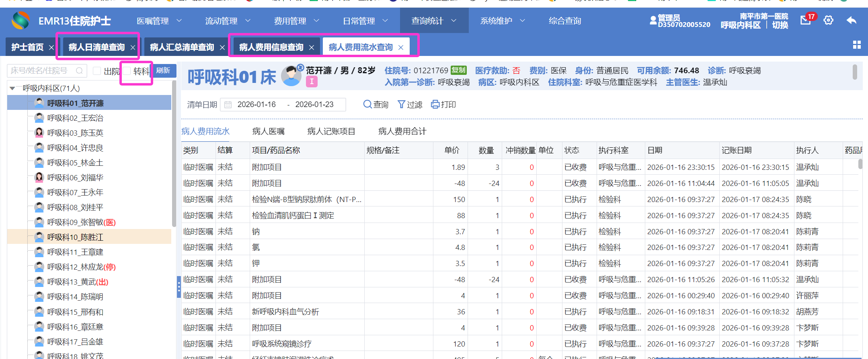Image resolution: width=868 pixels, height=359 pixels.
Task: Toggle the 出院 checkbox
Action: (96, 71)
